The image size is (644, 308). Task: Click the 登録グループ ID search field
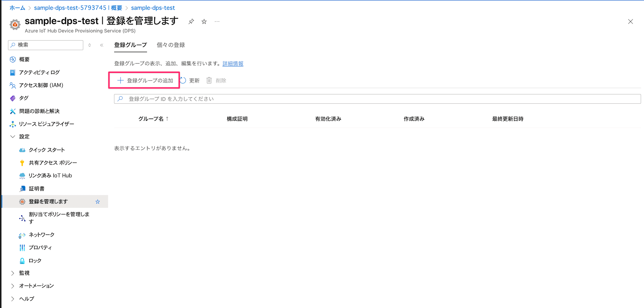click(x=377, y=99)
